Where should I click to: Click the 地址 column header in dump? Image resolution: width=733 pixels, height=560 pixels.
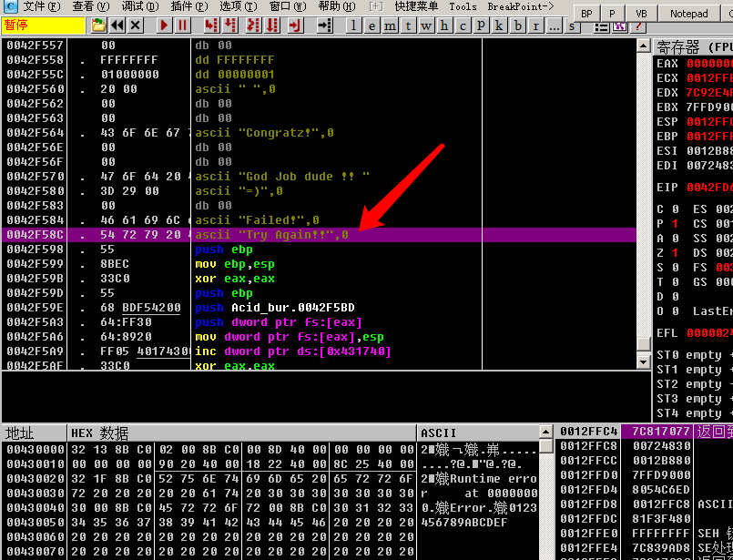point(34,433)
